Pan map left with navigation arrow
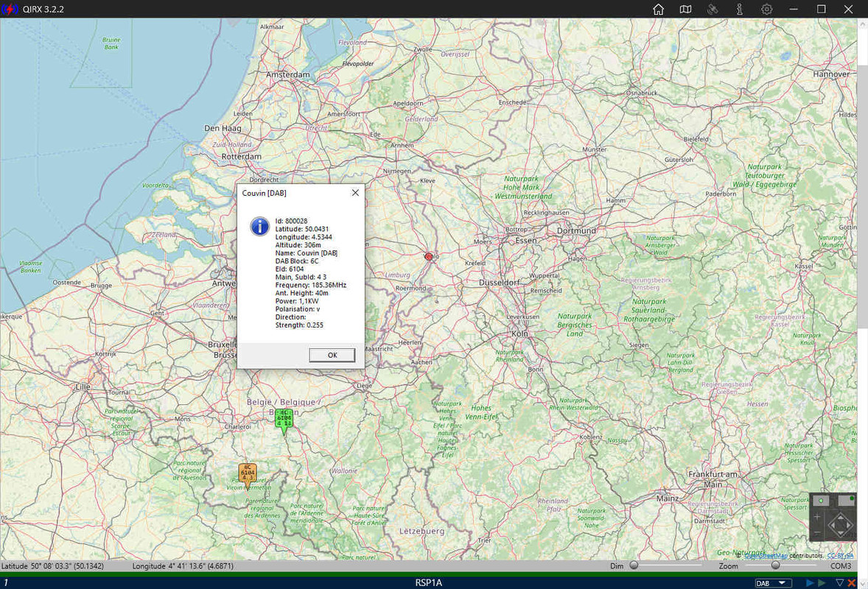Screen dimensions: 868x589 [x=833, y=525]
